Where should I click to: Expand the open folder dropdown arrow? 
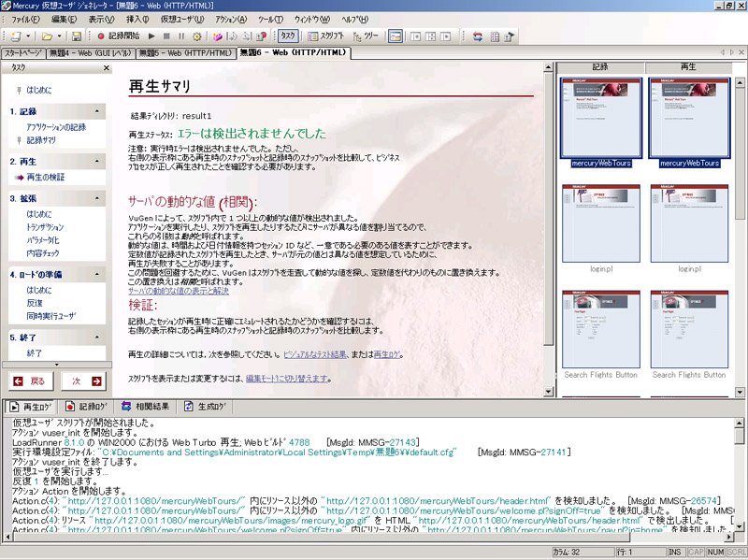click(59, 36)
